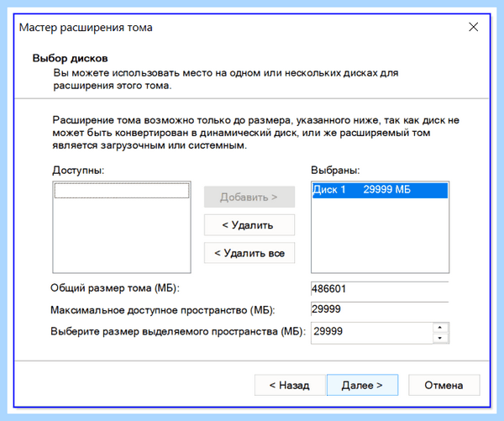Cancel the wizard with Отмена

pos(444,385)
